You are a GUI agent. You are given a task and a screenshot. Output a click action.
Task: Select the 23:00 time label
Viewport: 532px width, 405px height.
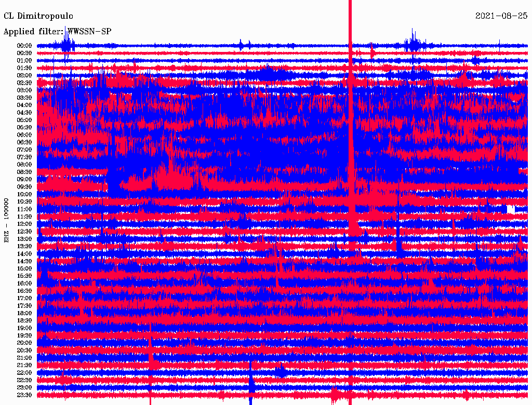[24, 387]
